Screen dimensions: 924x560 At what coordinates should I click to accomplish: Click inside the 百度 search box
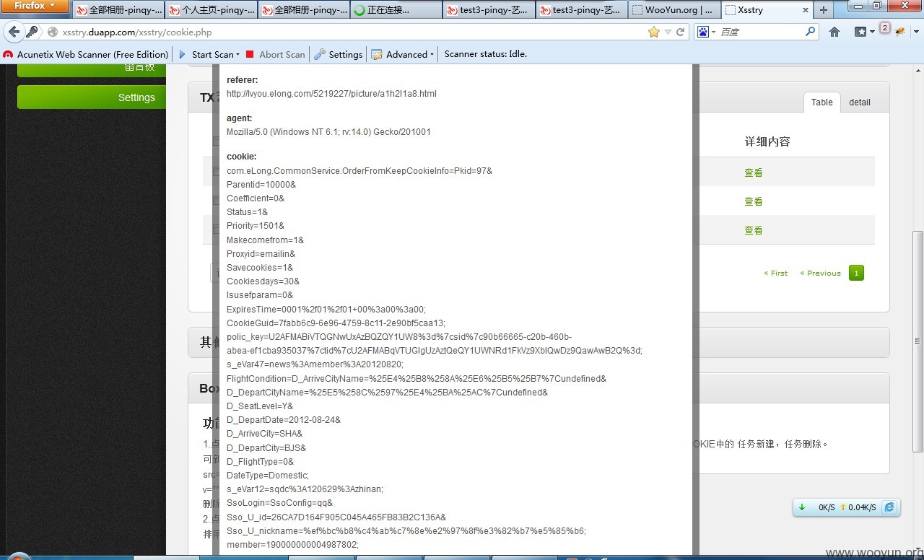(x=760, y=32)
